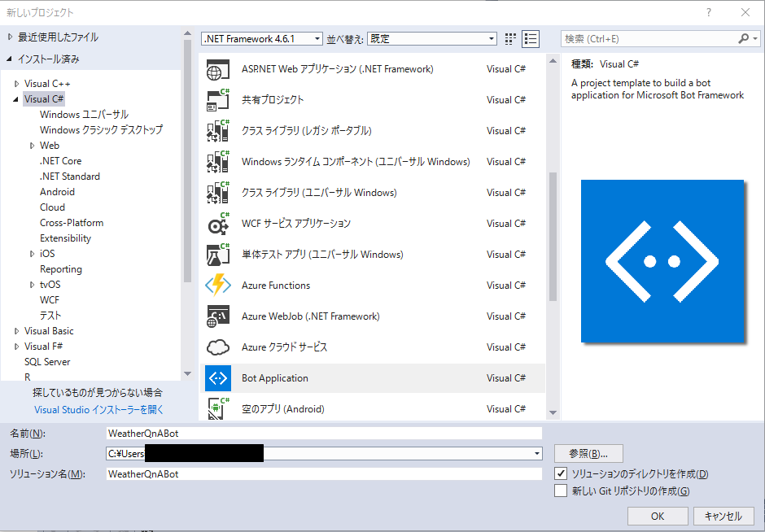Click the project name (名前) input field
The height and width of the screenshot is (532, 765).
coord(324,433)
